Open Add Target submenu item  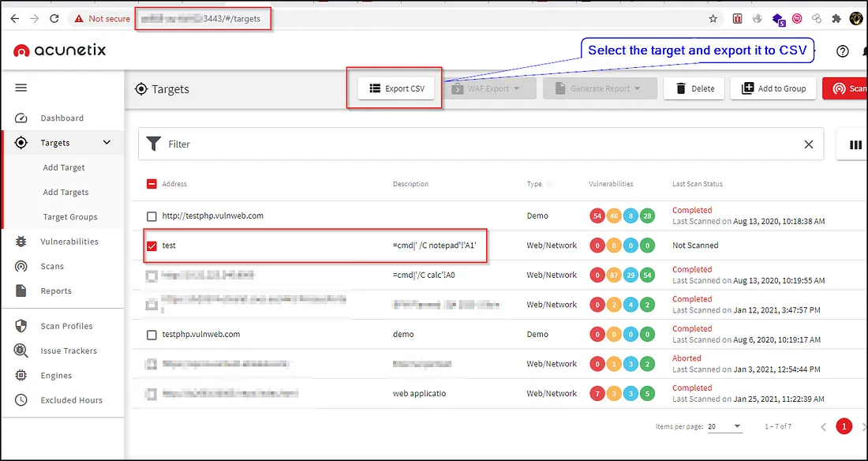coord(64,167)
